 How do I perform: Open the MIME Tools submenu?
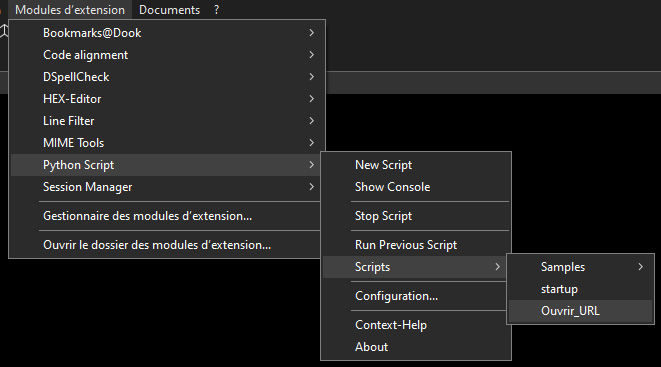click(x=167, y=143)
